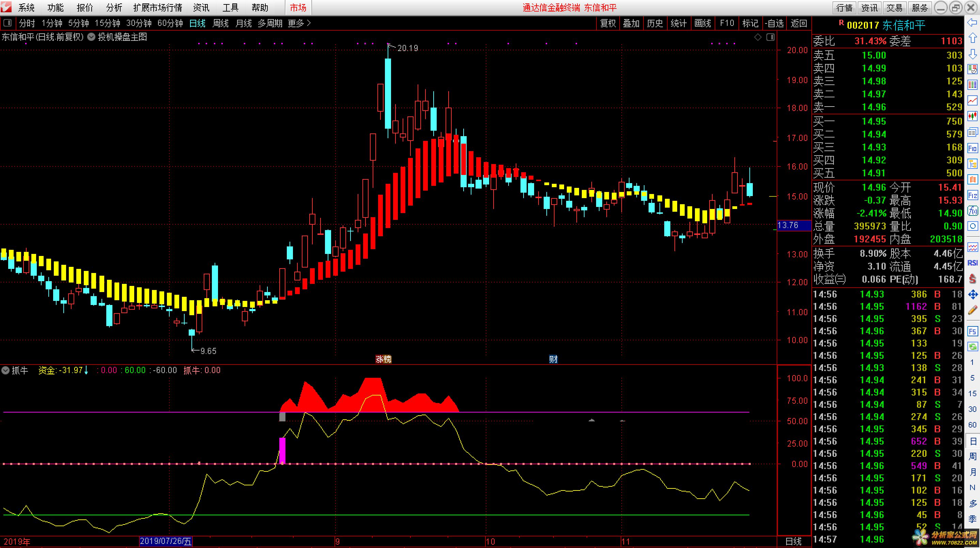The image size is (980, 548).
Task: Switch to the 市场 tab
Action: pyautogui.click(x=298, y=7)
